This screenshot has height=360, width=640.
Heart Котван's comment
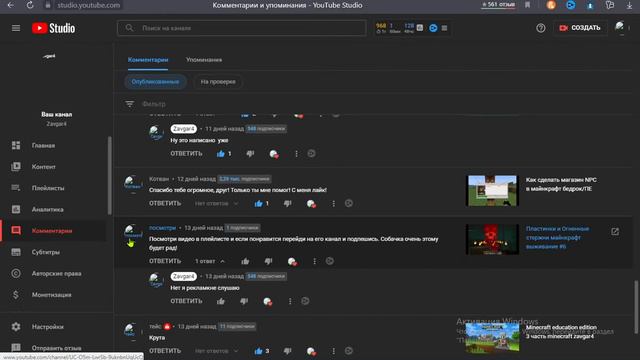(311, 204)
